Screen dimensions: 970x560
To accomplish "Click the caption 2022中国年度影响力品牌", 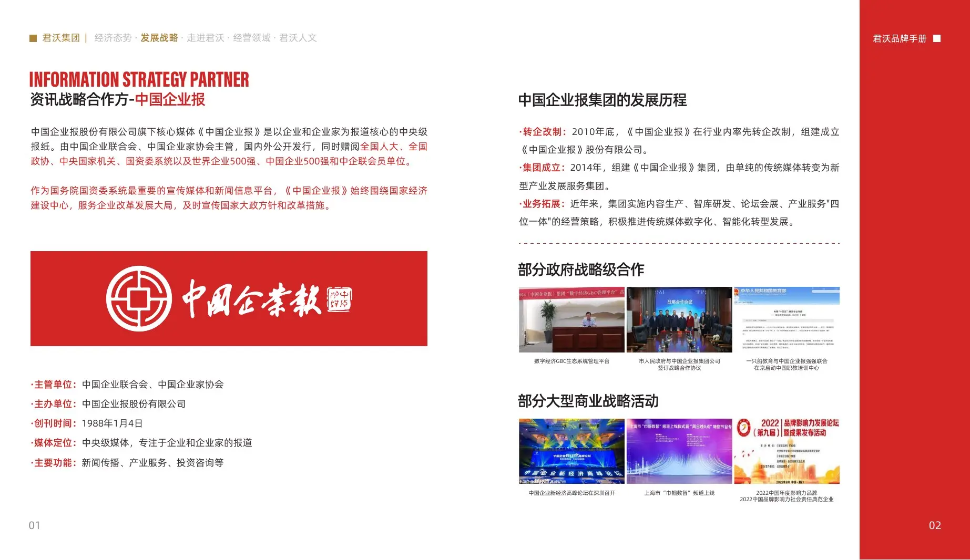I will pyautogui.click(x=787, y=493).
